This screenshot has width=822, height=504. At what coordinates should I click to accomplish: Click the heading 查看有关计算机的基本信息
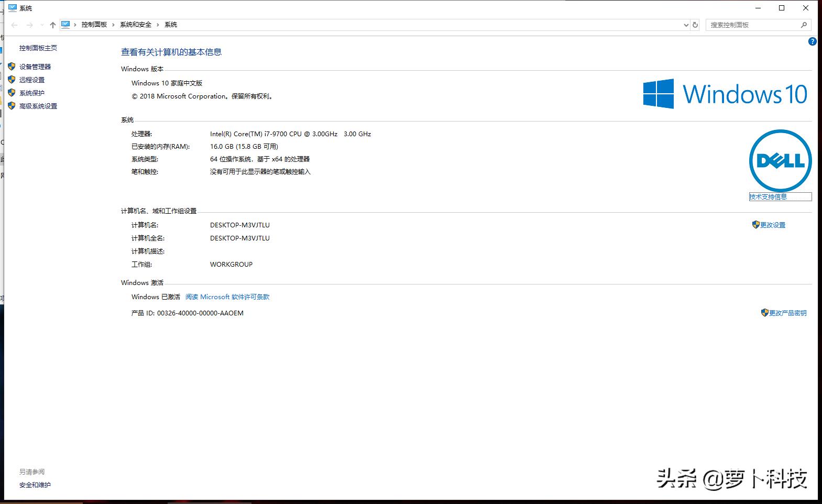click(171, 52)
